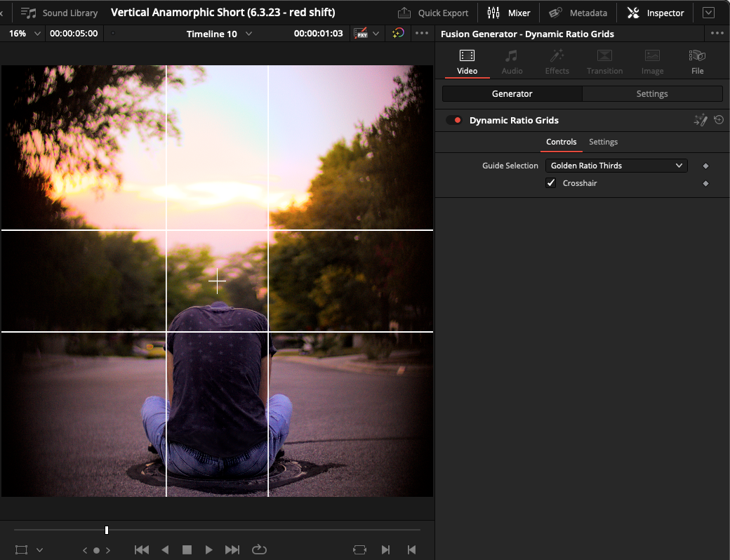This screenshot has width=730, height=560.
Task: Add keyframe for Crosshair
Action: point(705,183)
